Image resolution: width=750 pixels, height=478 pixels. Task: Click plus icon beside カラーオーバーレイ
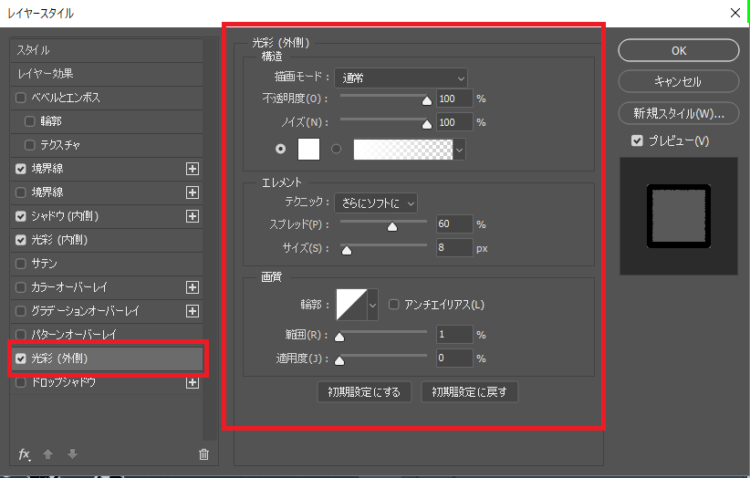(192, 287)
